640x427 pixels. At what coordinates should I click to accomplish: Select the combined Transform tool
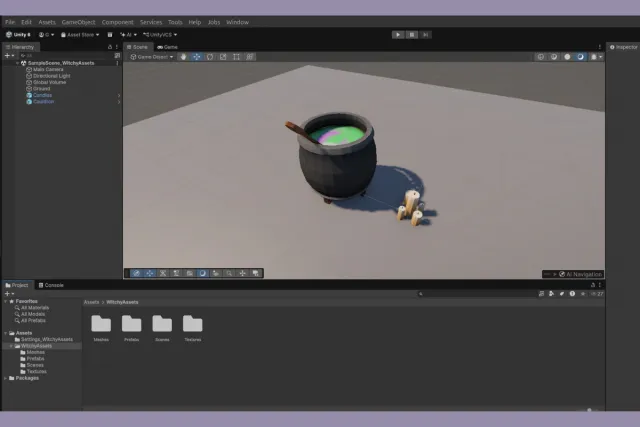click(250, 57)
